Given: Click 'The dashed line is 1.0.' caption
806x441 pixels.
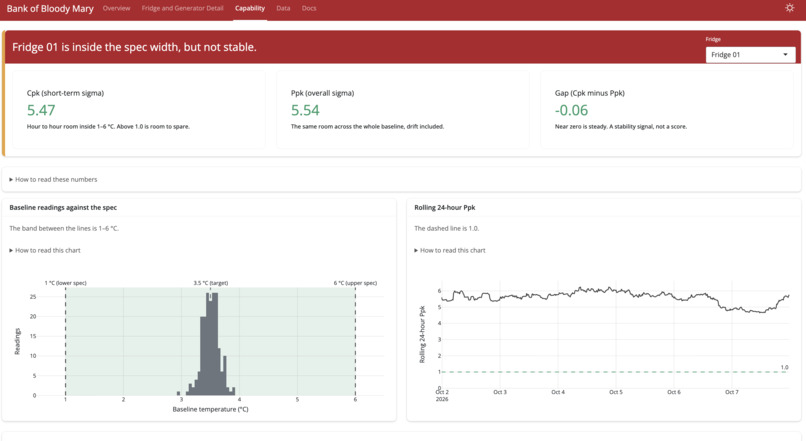Looking at the screenshot, I should [447, 228].
